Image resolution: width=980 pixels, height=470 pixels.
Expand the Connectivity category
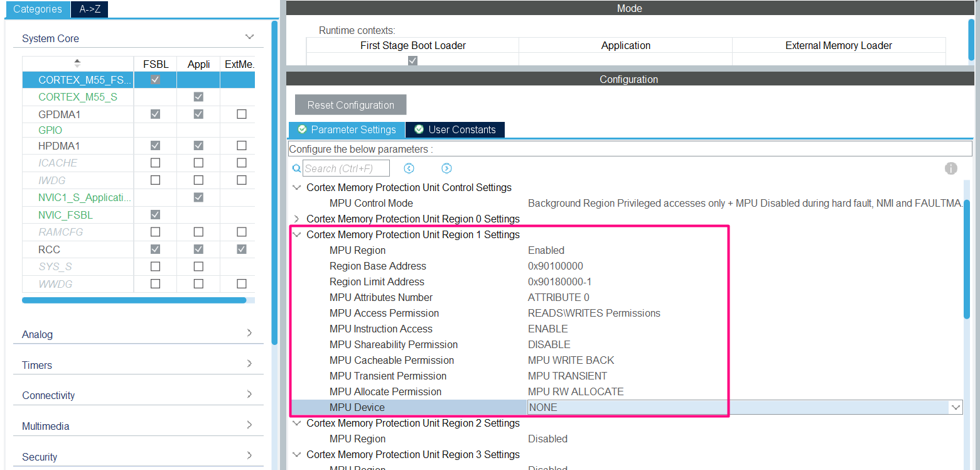(x=249, y=395)
